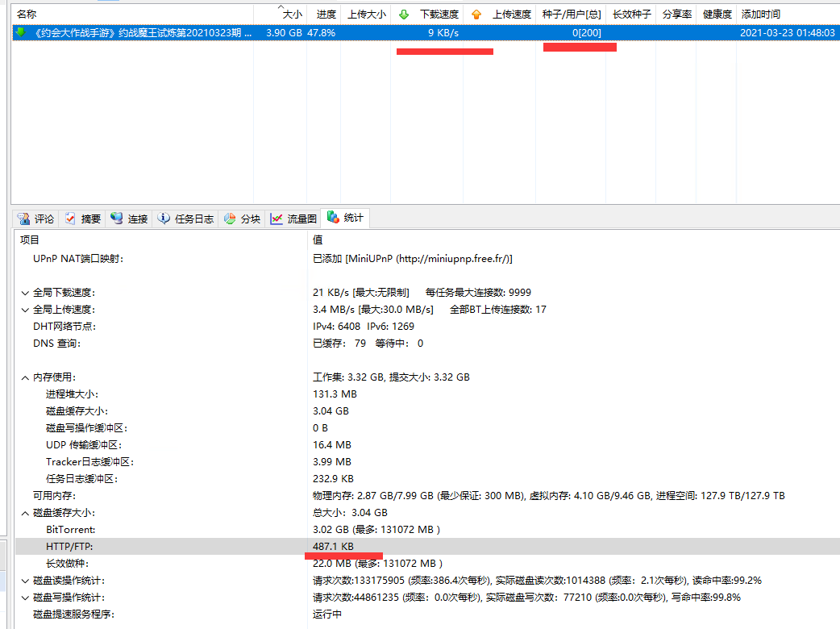
Task: Click the 分块 tab's pie chart icon
Action: click(230, 219)
